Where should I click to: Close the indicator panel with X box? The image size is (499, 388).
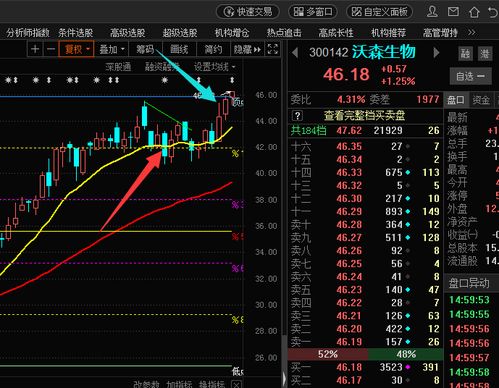(236, 385)
